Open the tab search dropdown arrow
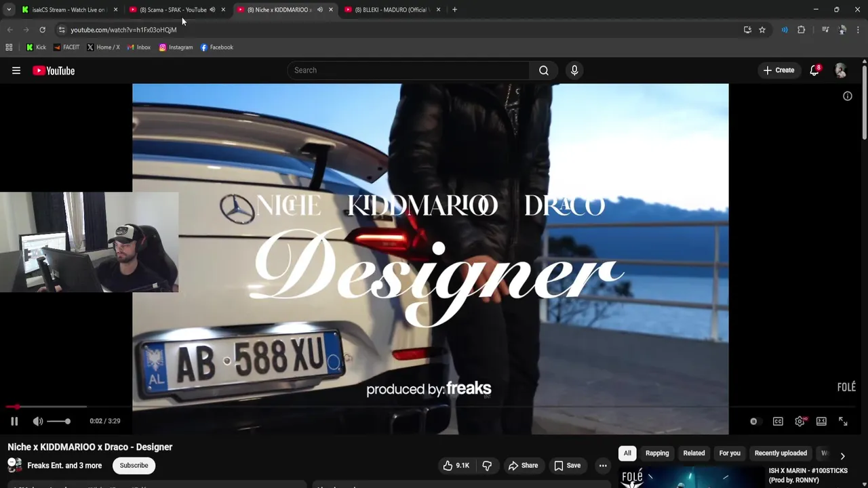Image resolution: width=868 pixels, height=488 pixels. [x=9, y=9]
